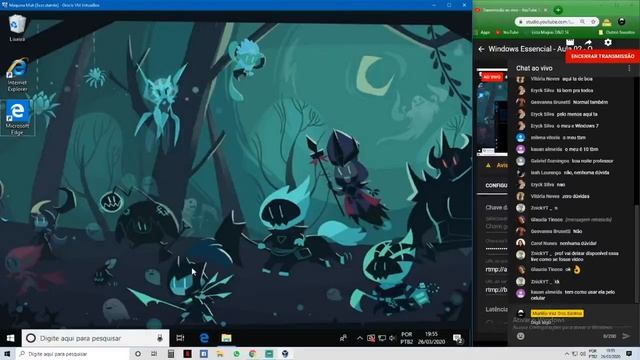Open host Windows Start button

pos(7,353)
